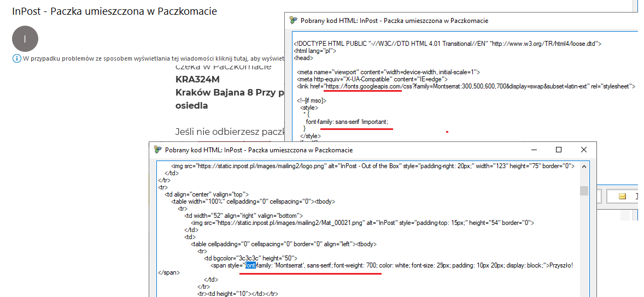The image size is (644, 297).
Task: Click the '<!DOCTYPE HTML PUBLIC' line in the back window
Action: [x=448, y=44]
